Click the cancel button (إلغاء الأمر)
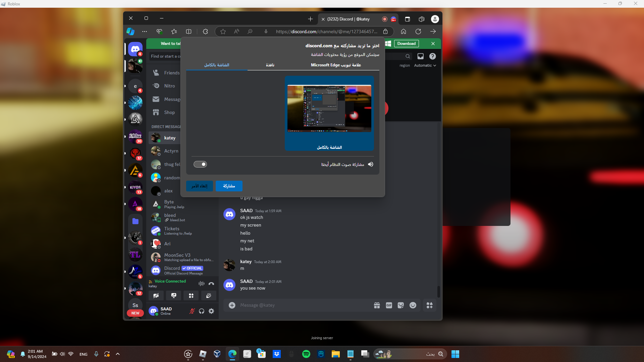This screenshot has width=644, height=362. [x=200, y=186]
